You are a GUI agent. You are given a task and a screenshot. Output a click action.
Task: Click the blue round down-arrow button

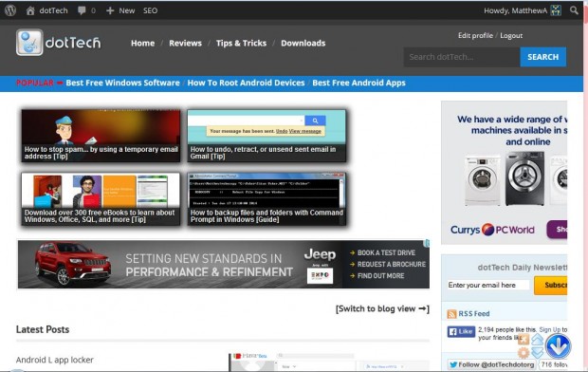tap(558, 346)
